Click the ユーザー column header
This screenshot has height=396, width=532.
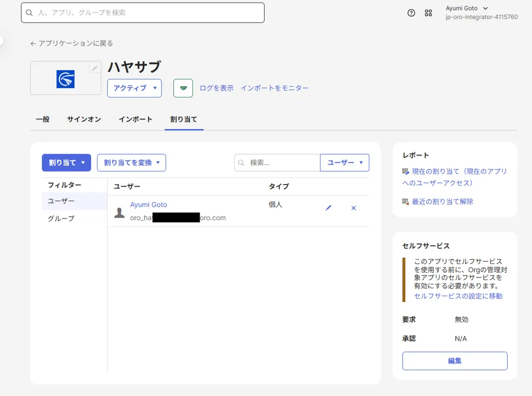[126, 187]
